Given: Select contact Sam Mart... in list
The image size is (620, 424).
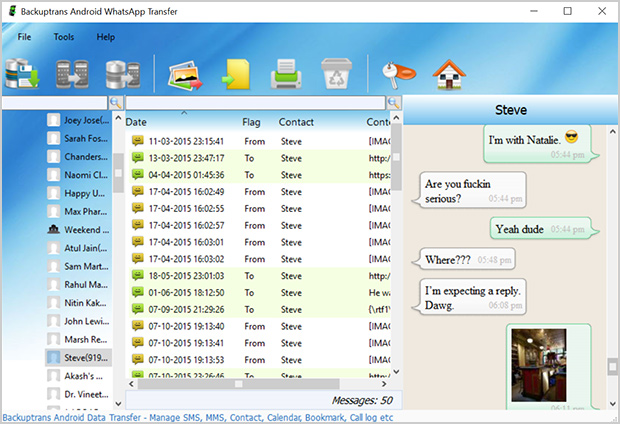Looking at the screenshot, I should click(x=78, y=266).
